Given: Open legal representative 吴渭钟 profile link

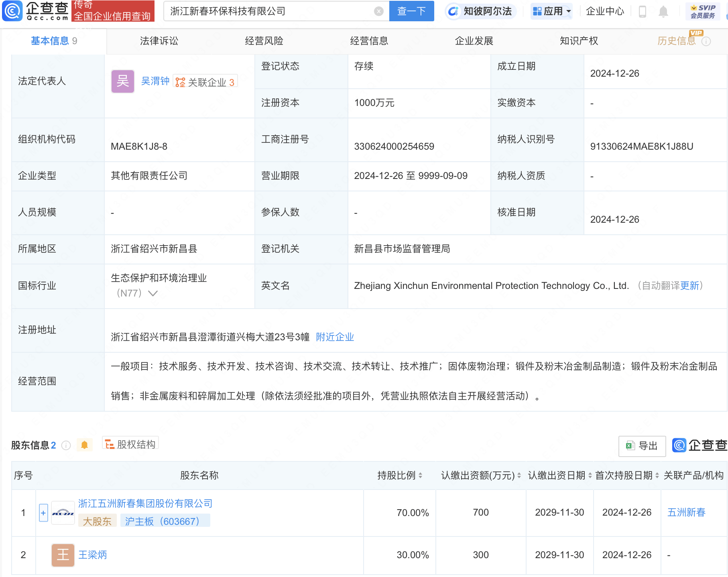Looking at the screenshot, I should [x=155, y=81].
